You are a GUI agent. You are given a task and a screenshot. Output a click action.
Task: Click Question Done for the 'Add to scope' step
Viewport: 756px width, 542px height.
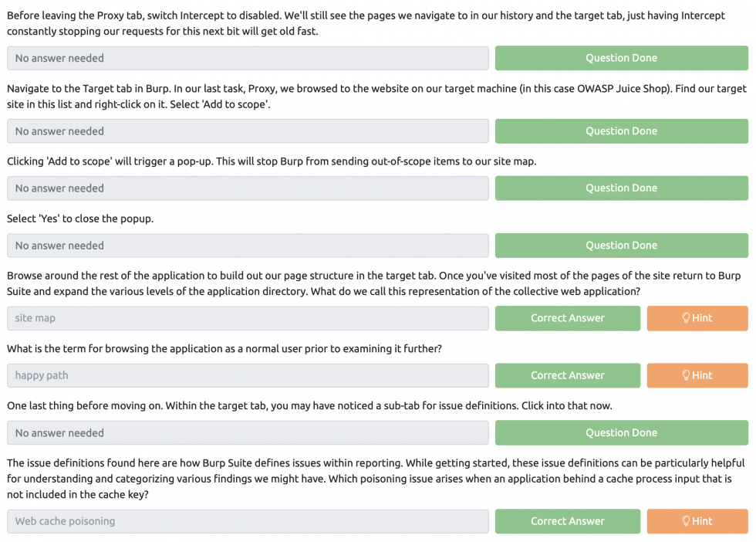point(622,131)
